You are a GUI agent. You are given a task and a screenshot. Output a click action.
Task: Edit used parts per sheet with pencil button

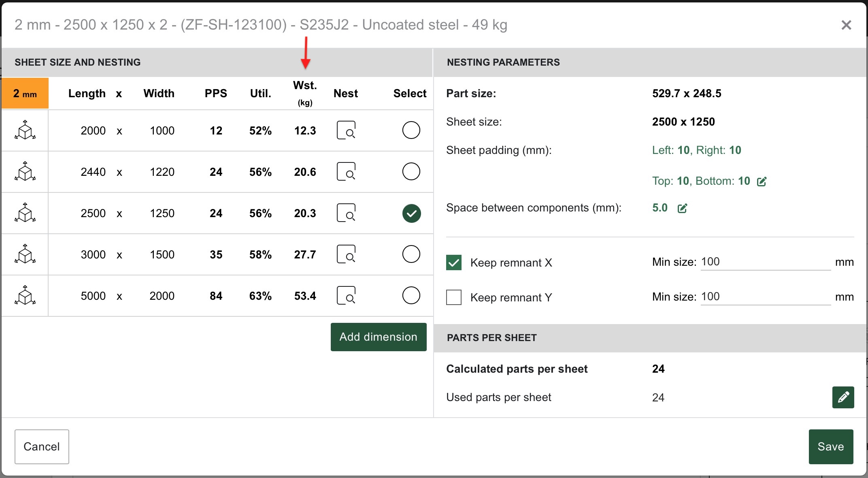[x=843, y=397]
